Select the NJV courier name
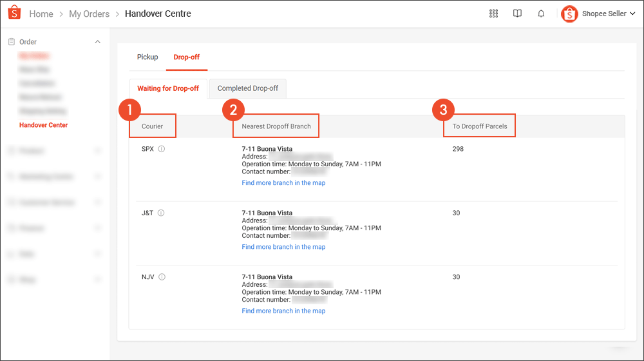This screenshot has height=361, width=644. [x=148, y=277]
